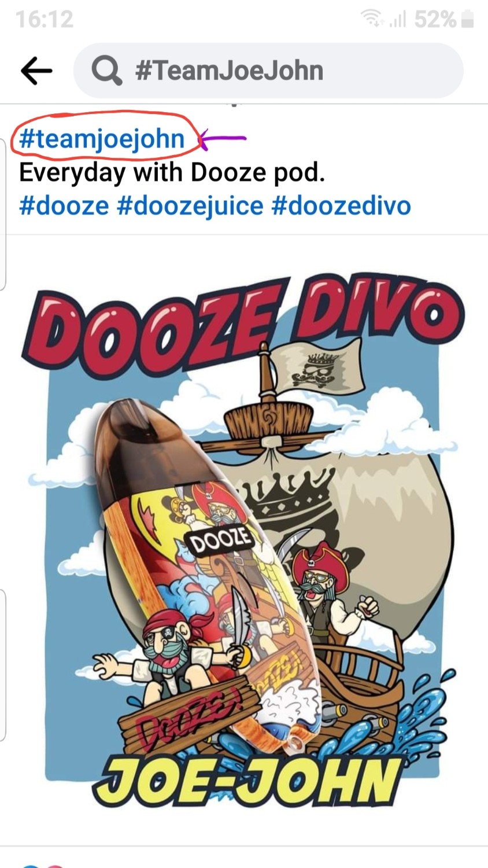
Task: Tap the Wi-Fi status icon
Action: 373,19
